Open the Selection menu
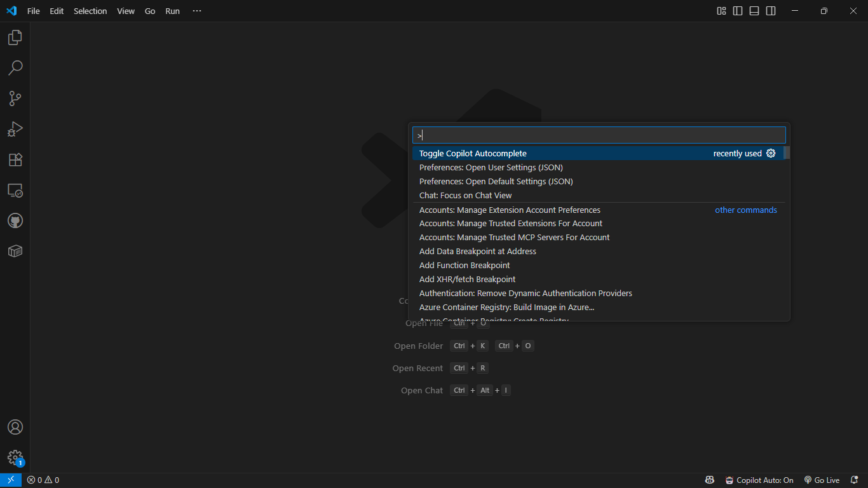 [x=90, y=11]
